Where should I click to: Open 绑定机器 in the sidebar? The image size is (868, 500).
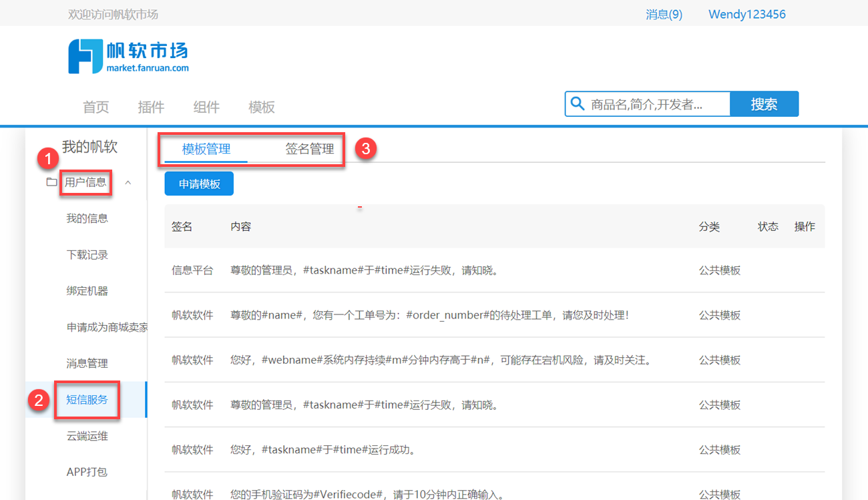(87, 290)
